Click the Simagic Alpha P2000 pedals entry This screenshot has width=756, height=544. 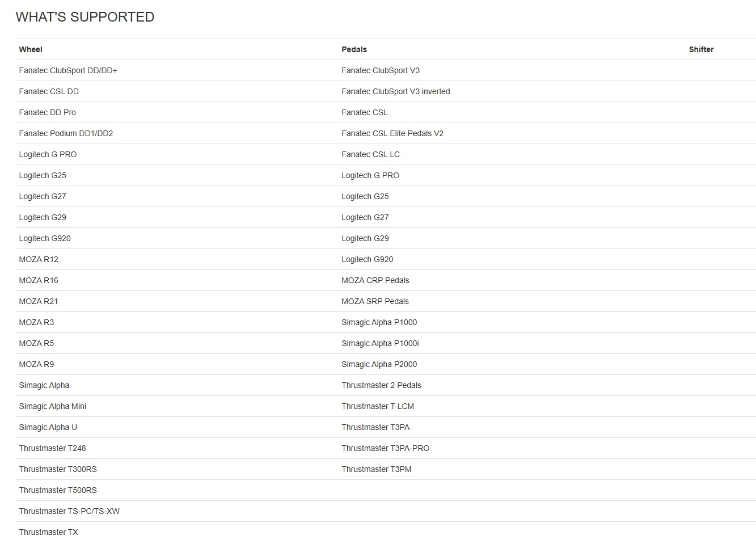(379, 364)
